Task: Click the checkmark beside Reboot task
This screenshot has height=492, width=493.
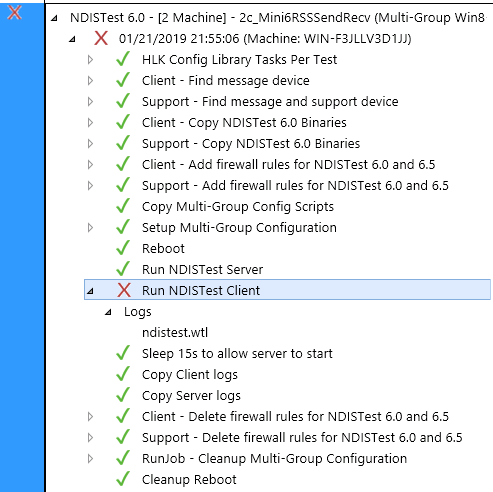Action: tap(123, 248)
